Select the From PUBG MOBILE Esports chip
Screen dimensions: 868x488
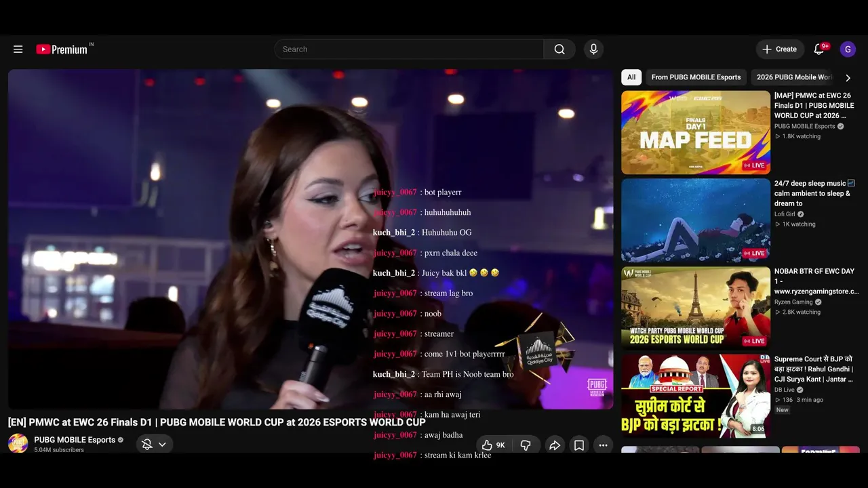pos(696,77)
